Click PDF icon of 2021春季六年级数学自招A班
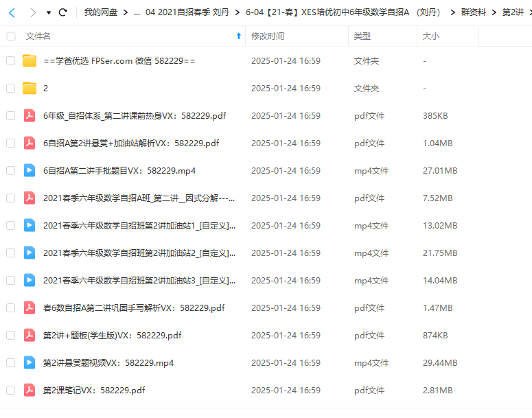The width and height of the screenshot is (532, 418). coord(30,198)
